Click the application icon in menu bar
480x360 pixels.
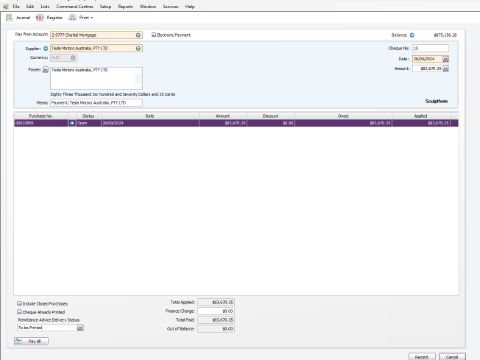(6, 6)
